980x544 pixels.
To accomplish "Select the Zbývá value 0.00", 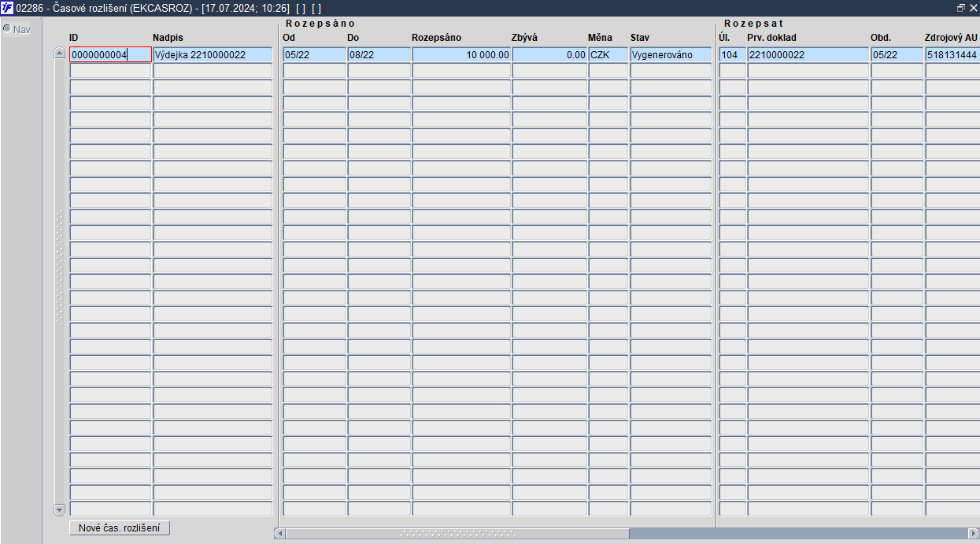I will coord(549,54).
